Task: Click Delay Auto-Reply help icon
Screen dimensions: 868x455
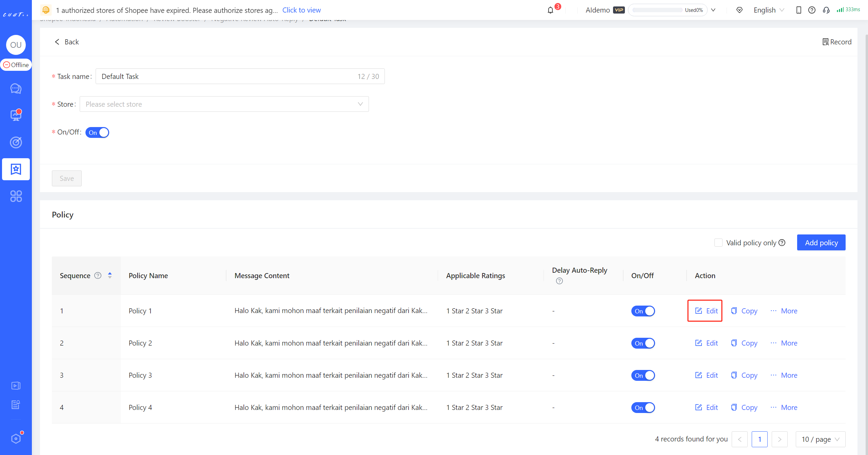Action: tap(559, 281)
